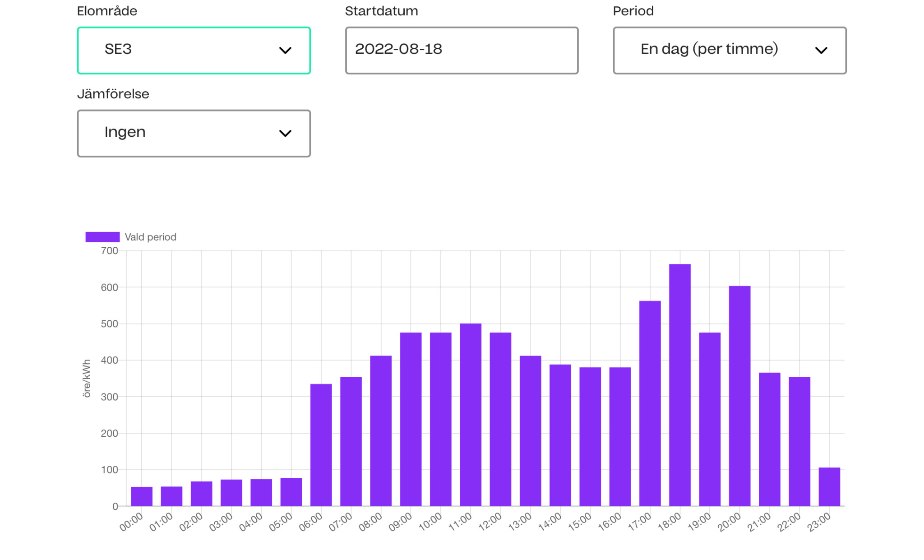Image resolution: width=924 pixels, height=560 pixels.
Task: Click the Vald period legend label
Action: tap(150, 237)
